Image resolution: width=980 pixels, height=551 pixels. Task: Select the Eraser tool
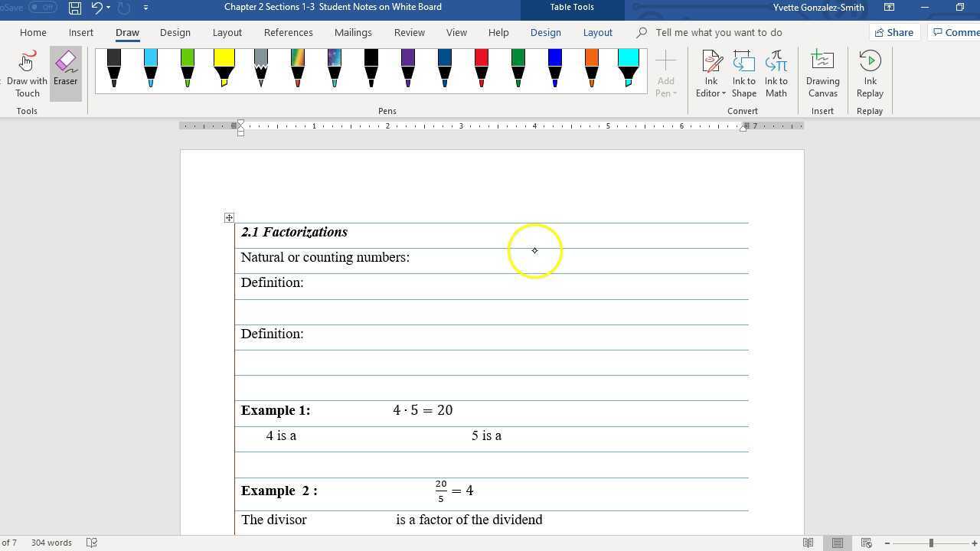(x=65, y=67)
